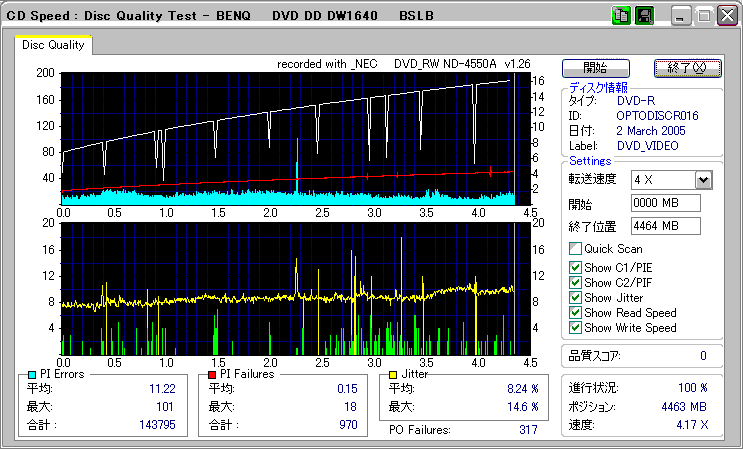743x449 pixels.
Task: Click the copy-to-clipboard icon in title bar
Action: pos(620,16)
